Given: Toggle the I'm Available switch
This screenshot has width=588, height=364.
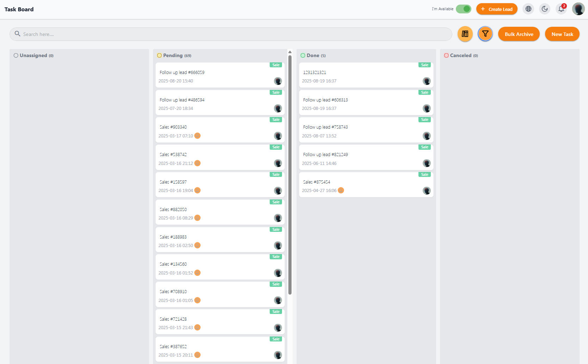Looking at the screenshot, I should (463, 9).
